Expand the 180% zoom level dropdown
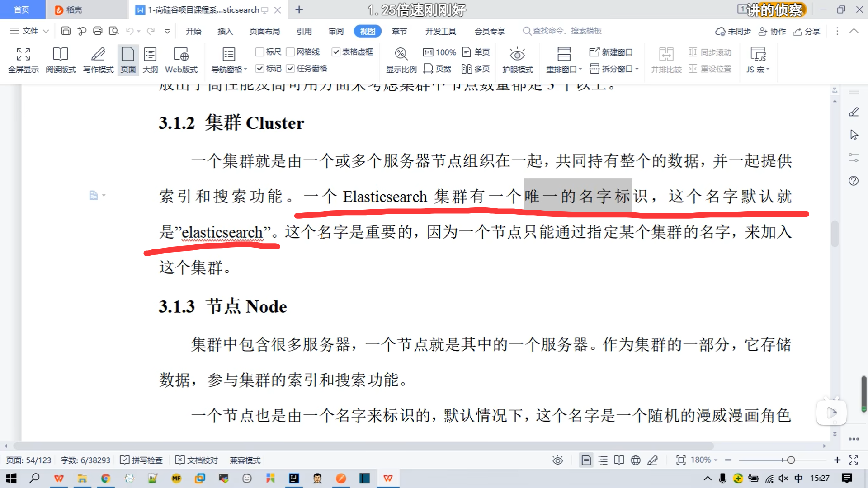Viewport: 868px width, 488px height. [x=716, y=460]
